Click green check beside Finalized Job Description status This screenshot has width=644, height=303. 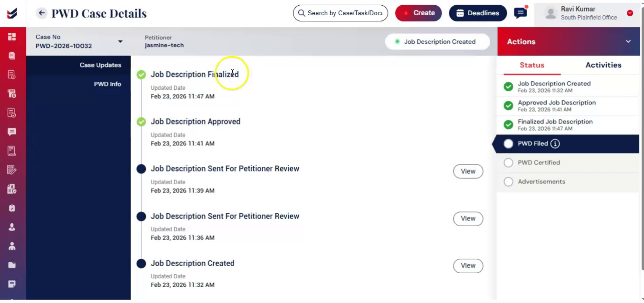[508, 125]
